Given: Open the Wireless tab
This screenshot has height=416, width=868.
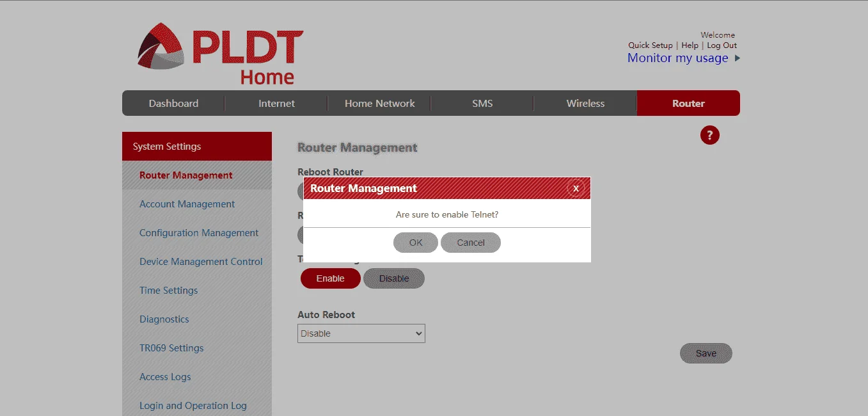Looking at the screenshot, I should tap(585, 103).
